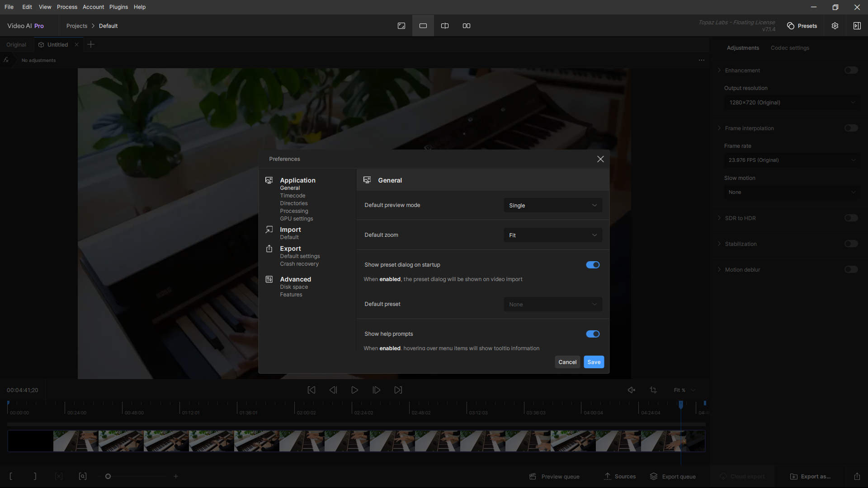Step back one frame
868x488 pixels.
coord(333,390)
